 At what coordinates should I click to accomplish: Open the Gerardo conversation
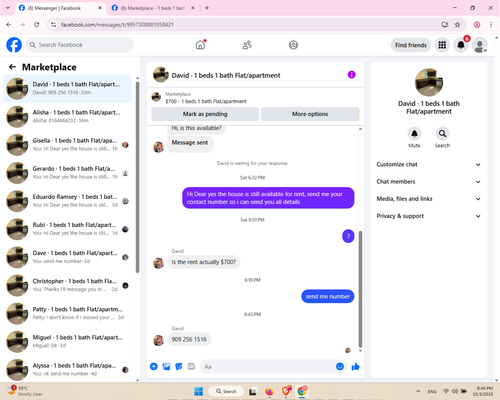pyautogui.click(x=67, y=173)
